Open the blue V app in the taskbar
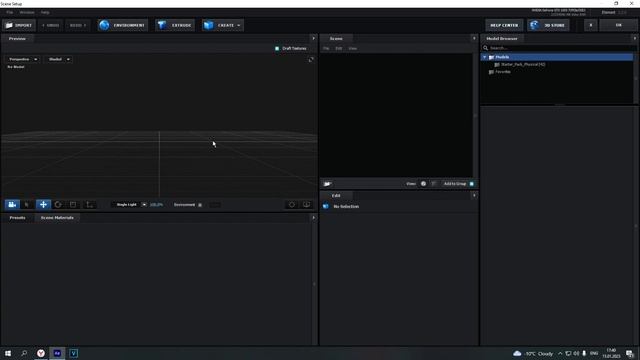 pos(73,353)
